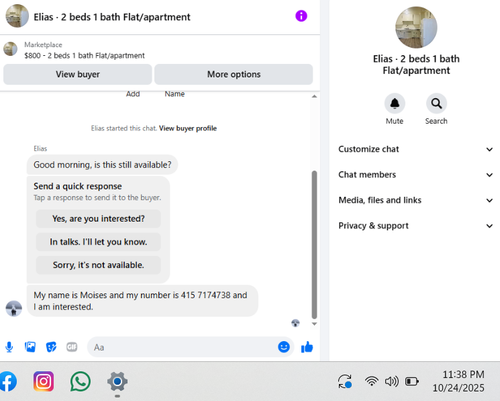The height and width of the screenshot is (401, 500).
Task: Search in conversation magnifier icon
Action: click(436, 104)
